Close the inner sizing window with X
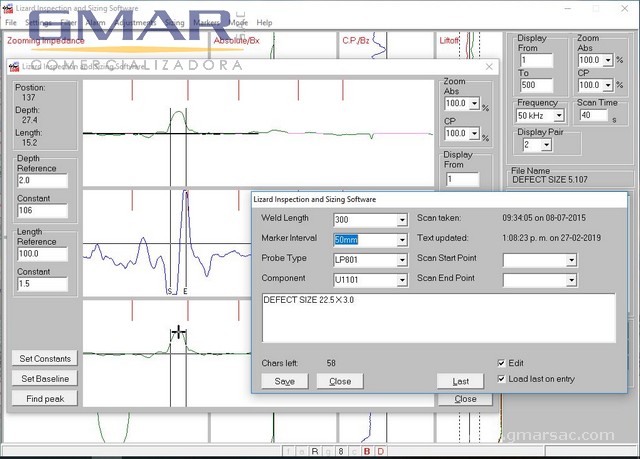This screenshot has height=459, width=640. pyautogui.click(x=489, y=67)
